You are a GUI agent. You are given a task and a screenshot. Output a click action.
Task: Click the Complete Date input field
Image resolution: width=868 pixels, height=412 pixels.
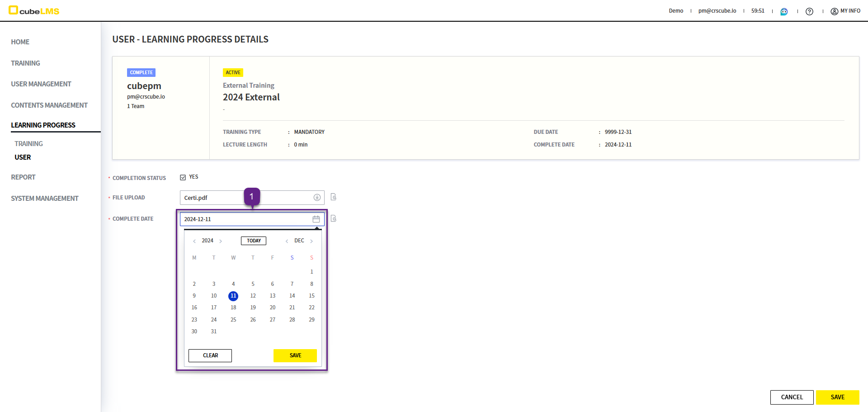(244, 219)
